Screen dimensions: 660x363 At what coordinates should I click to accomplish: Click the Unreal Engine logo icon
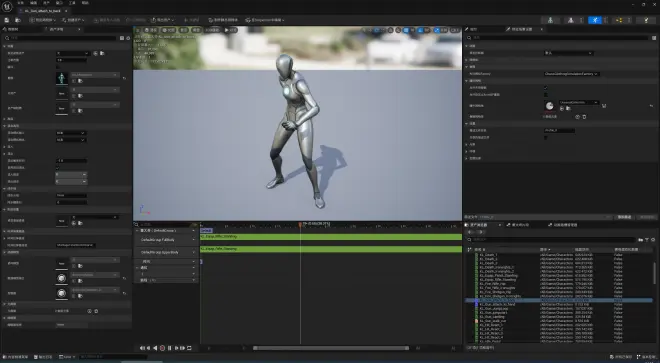[7, 5]
